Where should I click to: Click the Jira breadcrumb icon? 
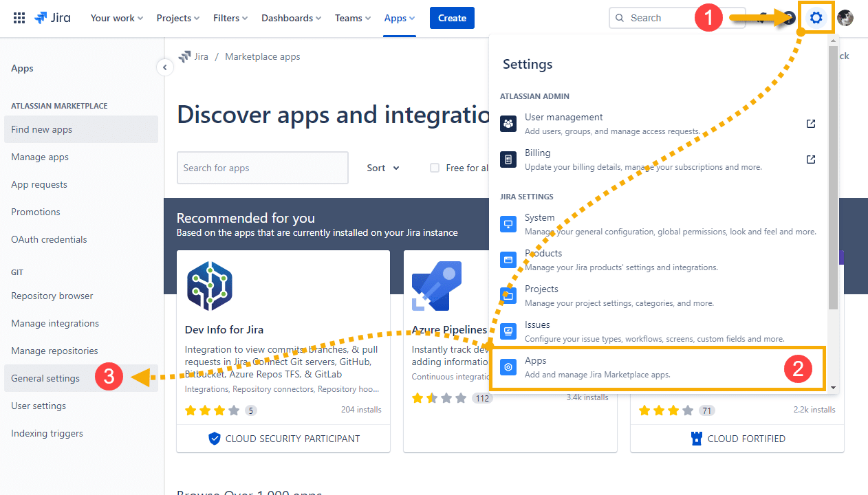pos(184,56)
